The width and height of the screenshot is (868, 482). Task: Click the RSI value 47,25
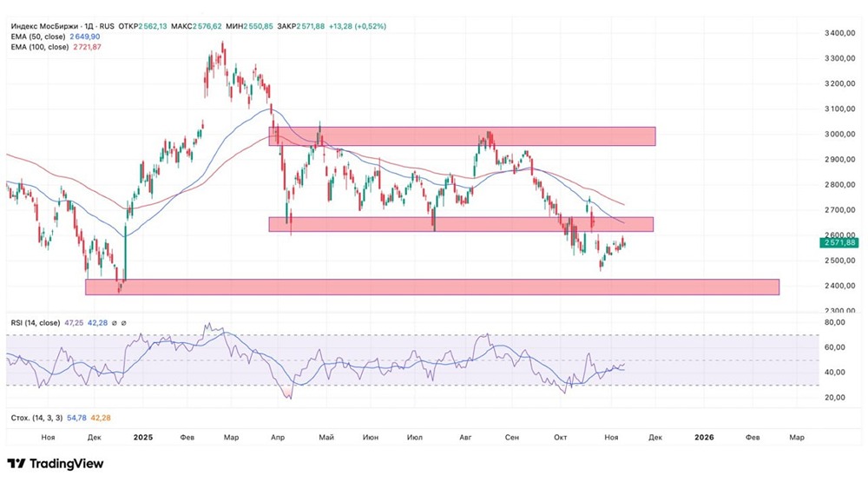point(74,322)
